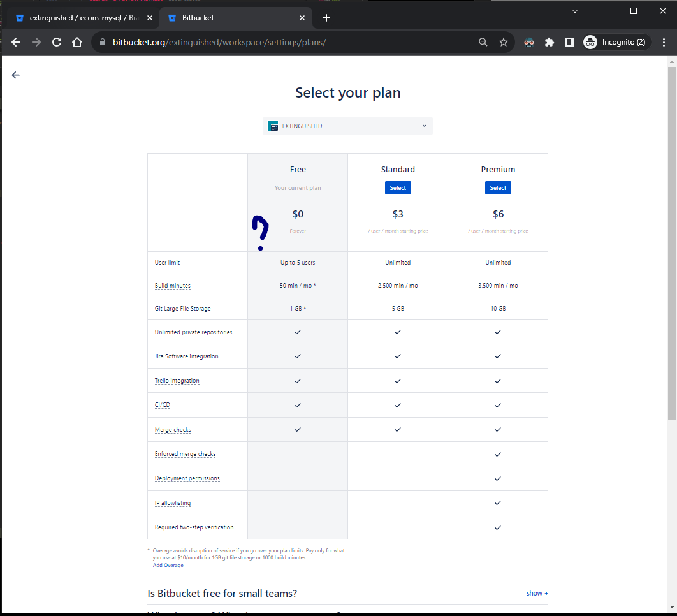Image resolution: width=677 pixels, height=616 pixels.
Task: Click '2,500 min / mo' cell
Action: 398,286
